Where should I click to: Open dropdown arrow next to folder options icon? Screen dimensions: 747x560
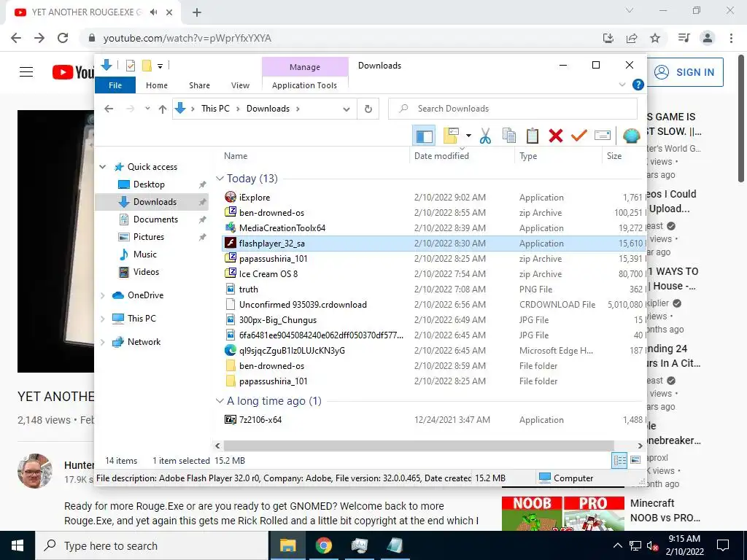tap(468, 136)
